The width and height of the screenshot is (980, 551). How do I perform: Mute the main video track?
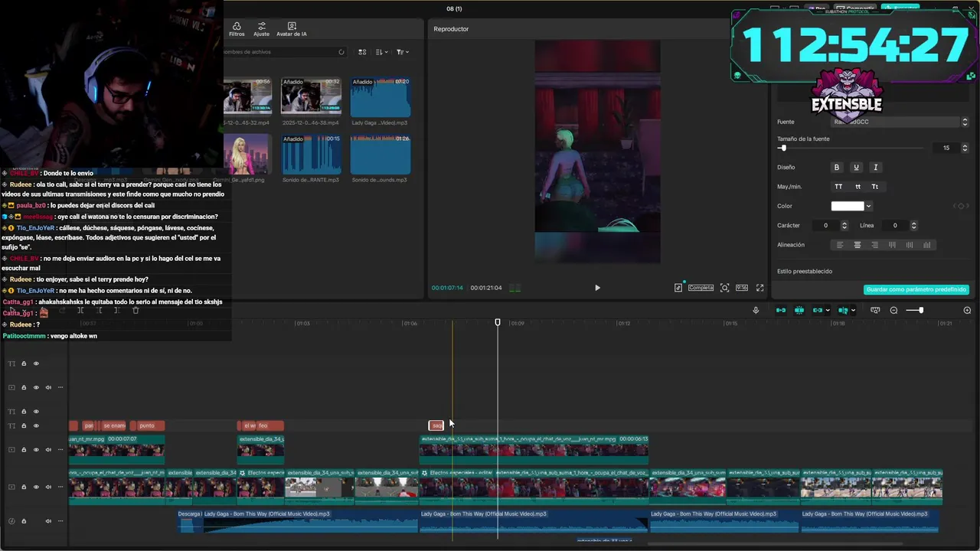coord(48,487)
